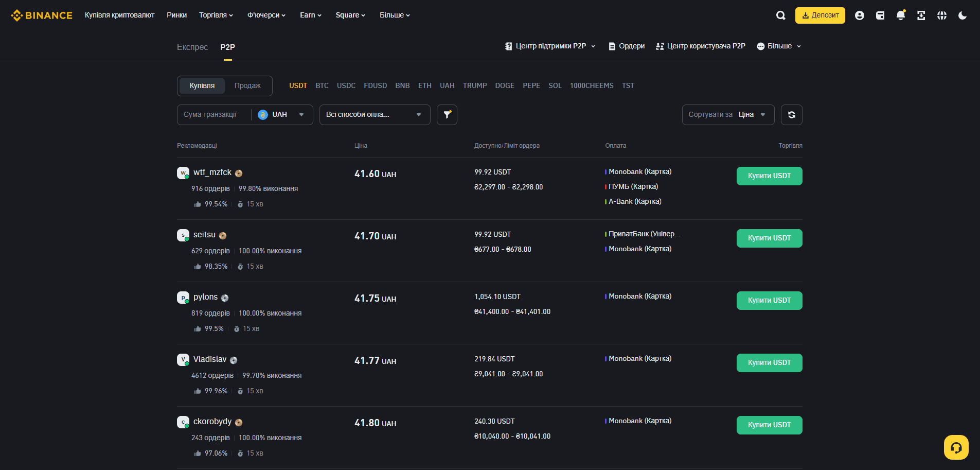
Task: Open ckorobydy advertiser name
Action: (212, 422)
